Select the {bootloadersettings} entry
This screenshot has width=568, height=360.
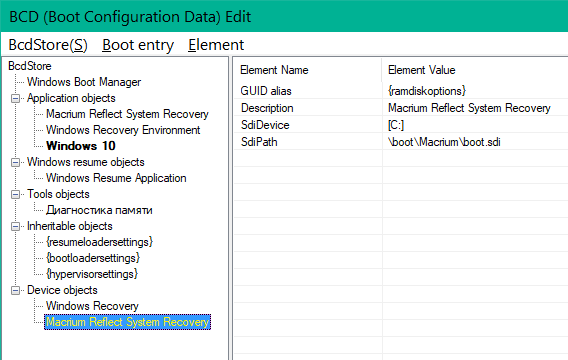click(93, 258)
